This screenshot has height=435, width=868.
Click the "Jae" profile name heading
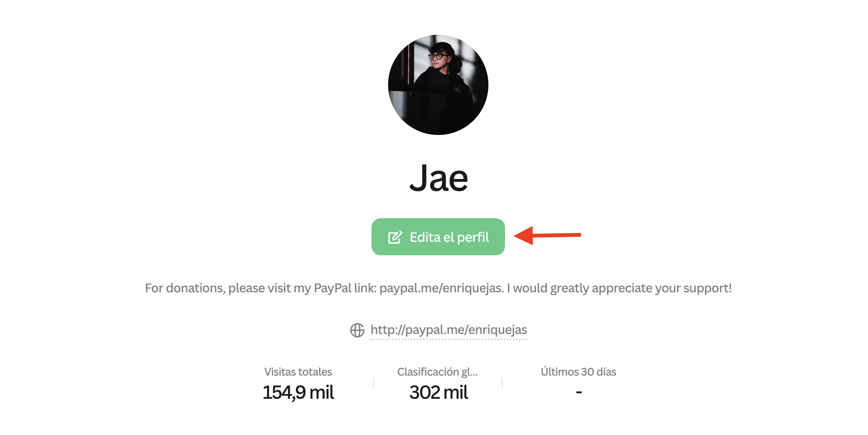tap(439, 178)
